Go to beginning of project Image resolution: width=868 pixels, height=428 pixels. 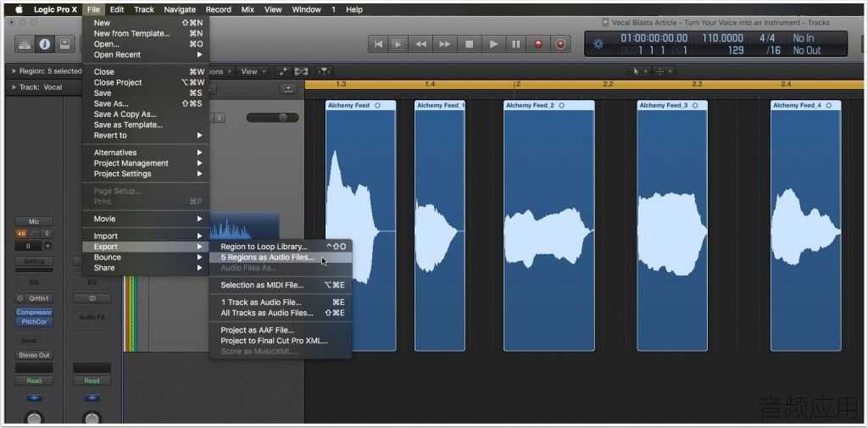point(379,44)
